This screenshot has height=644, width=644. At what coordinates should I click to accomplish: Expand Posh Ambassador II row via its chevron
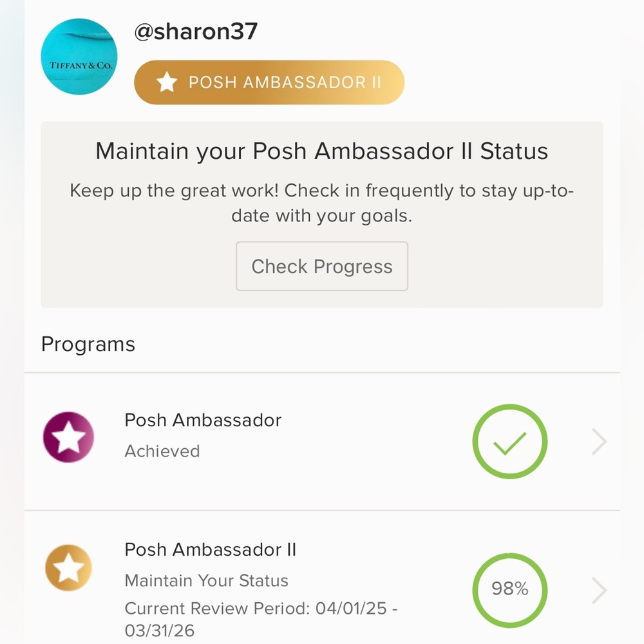click(599, 590)
